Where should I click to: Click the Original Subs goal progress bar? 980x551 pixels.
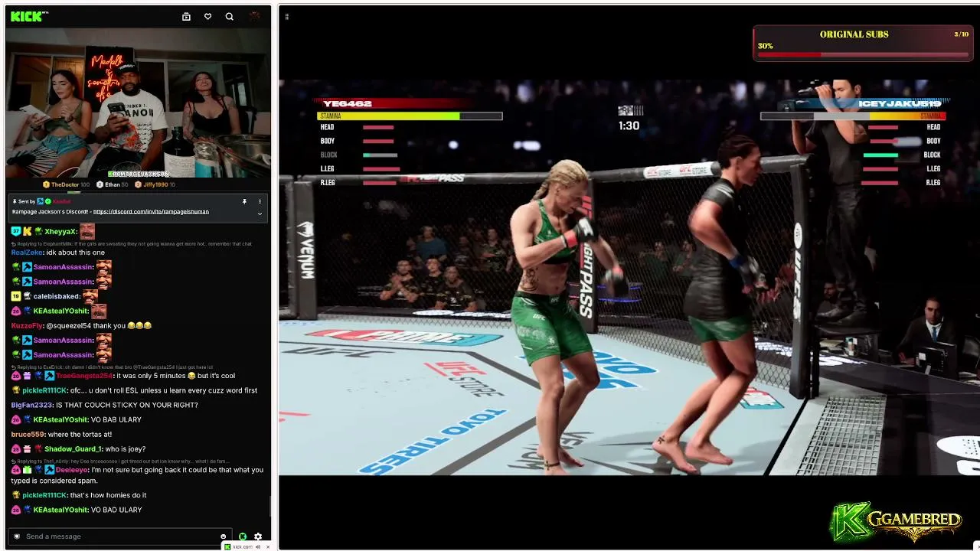coord(863,54)
